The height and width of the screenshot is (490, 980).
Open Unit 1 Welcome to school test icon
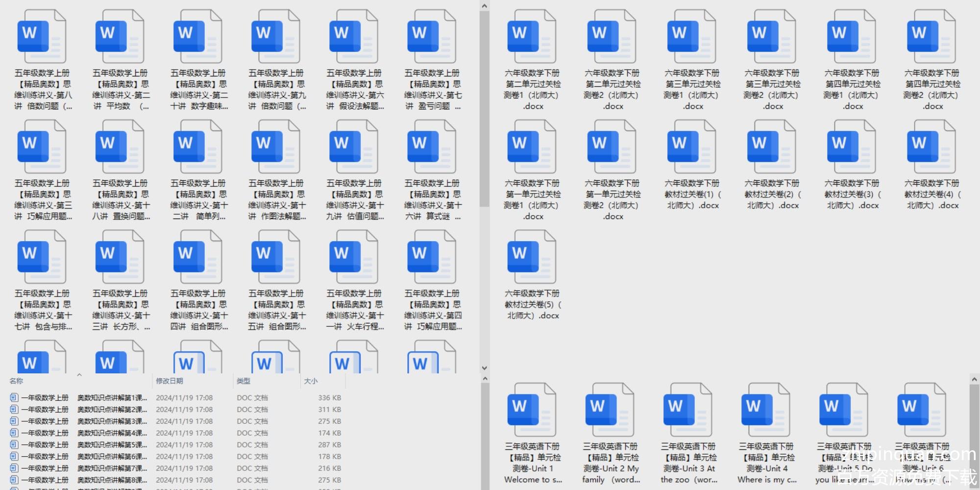point(532,410)
